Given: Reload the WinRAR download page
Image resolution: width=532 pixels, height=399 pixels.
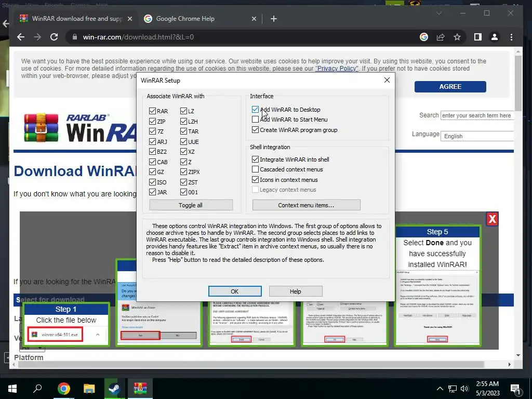Looking at the screenshot, I should (x=54, y=37).
